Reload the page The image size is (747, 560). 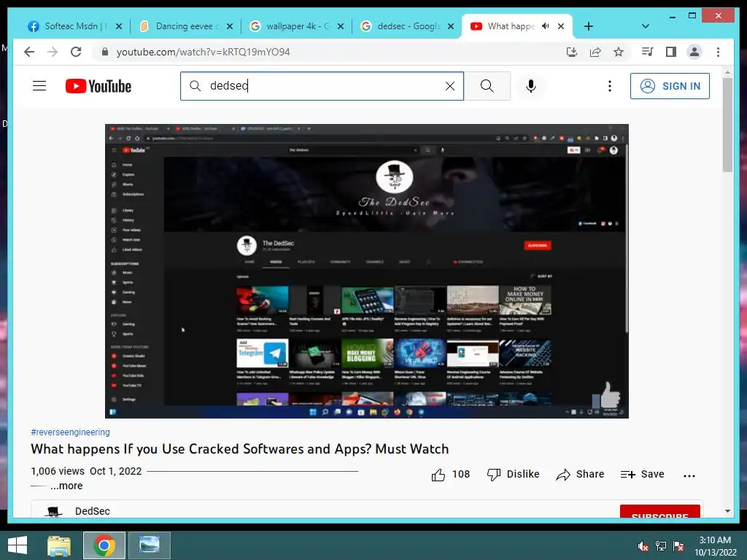[x=76, y=52]
